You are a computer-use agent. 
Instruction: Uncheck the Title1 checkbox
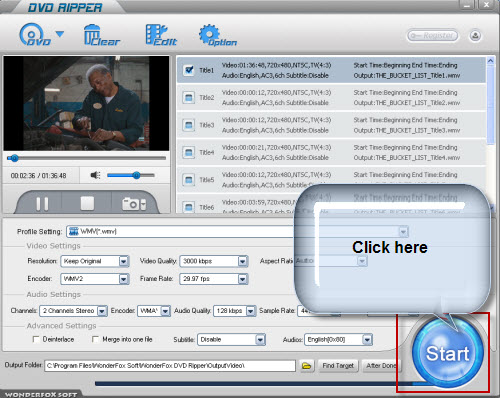pos(189,70)
